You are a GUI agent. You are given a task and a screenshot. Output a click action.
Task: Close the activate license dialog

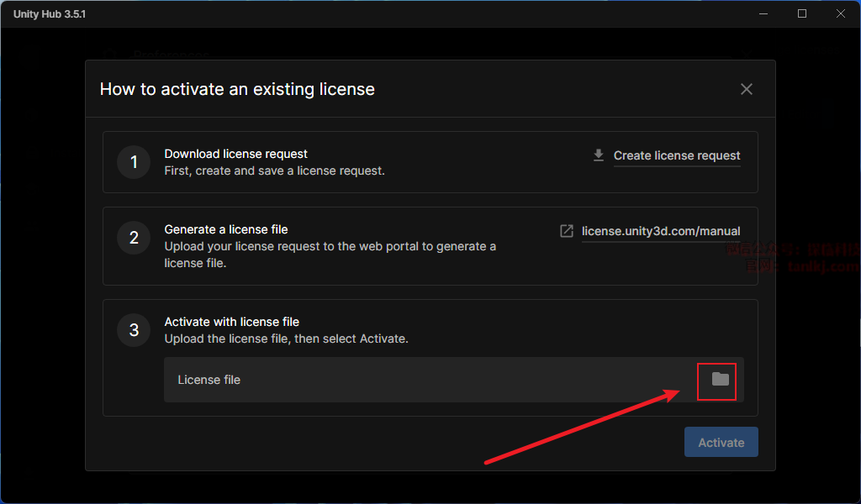coord(747,89)
